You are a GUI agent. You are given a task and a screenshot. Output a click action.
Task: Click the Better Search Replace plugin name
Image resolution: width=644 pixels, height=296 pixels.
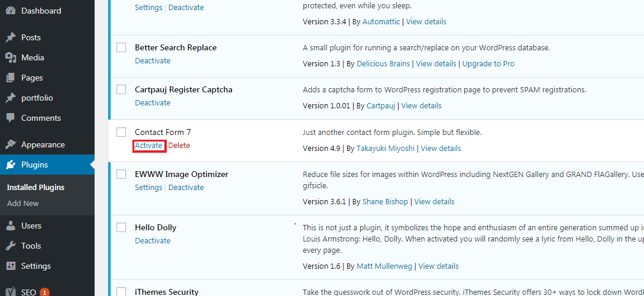click(x=176, y=48)
